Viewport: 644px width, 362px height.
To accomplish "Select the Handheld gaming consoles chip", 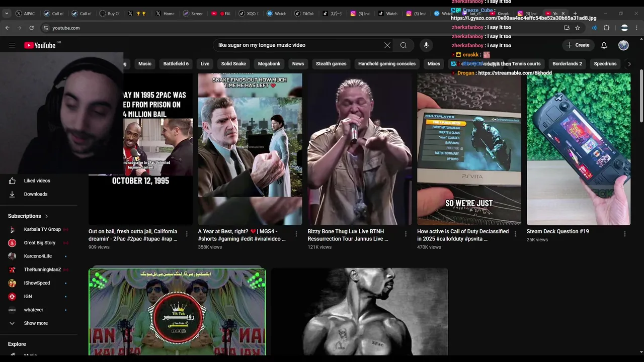I will click(x=387, y=64).
